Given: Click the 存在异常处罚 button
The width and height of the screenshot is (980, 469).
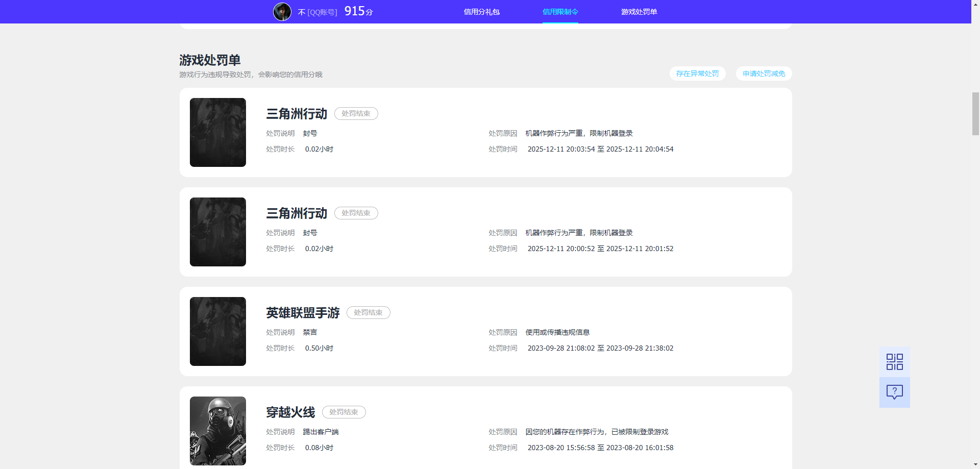Looking at the screenshot, I should pos(697,73).
